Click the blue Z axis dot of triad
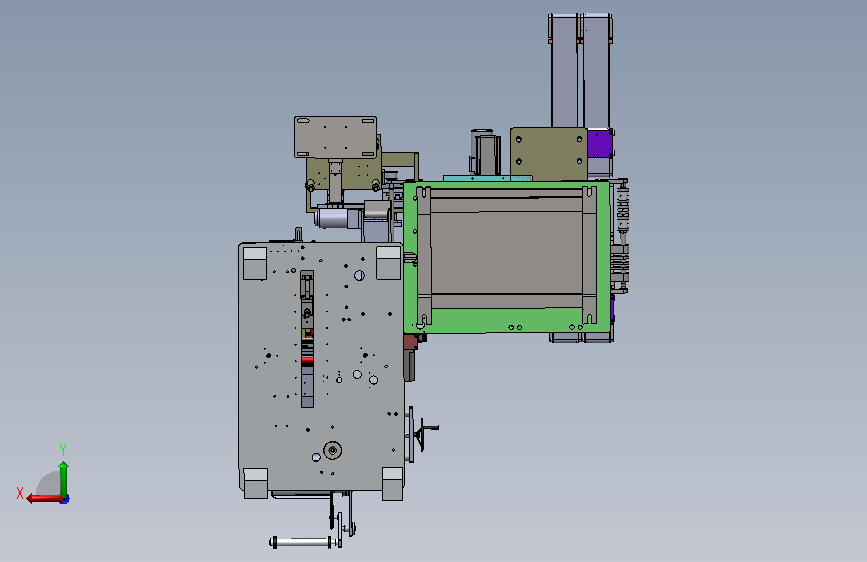Screen dimensions: 867x562 click(65, 500)
